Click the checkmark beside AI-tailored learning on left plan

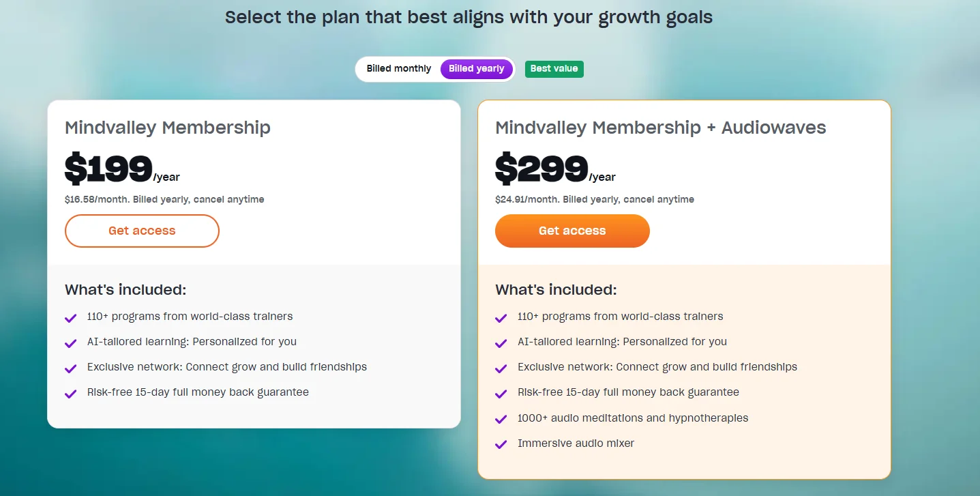tap(70, 342)
